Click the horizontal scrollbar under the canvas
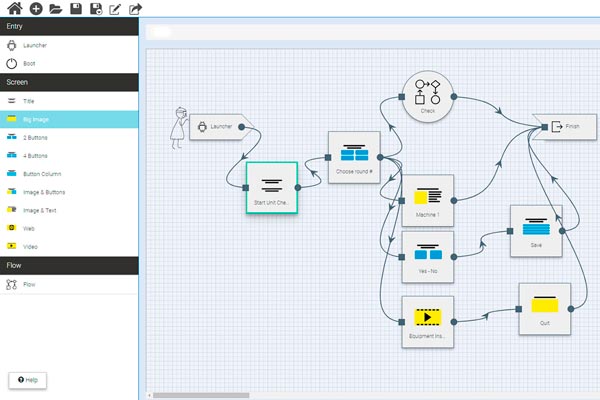 (x=200, y=395)
